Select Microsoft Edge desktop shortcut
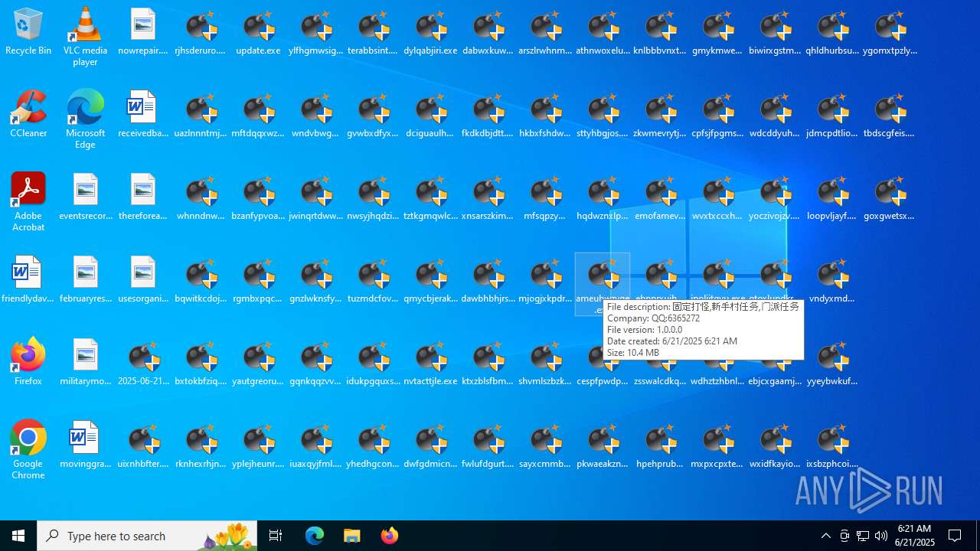Viewport: 980px width, 551px height. pyautogui.click(x=85, y=119)
